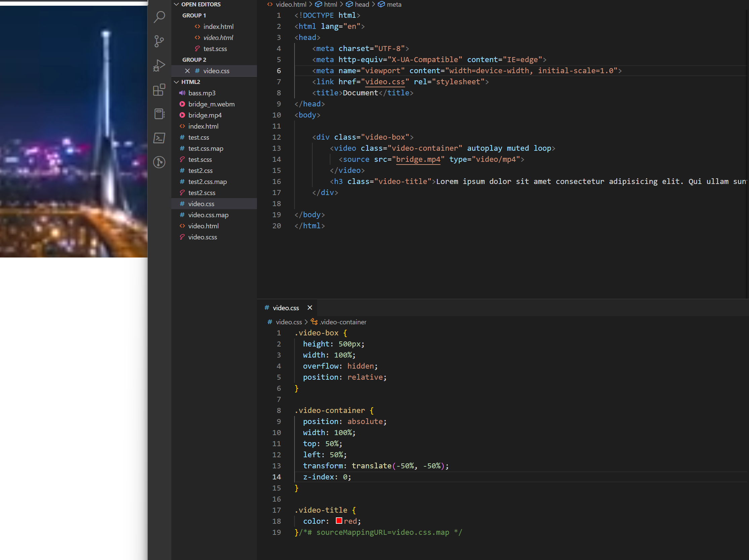Image resolution: width=749 pixels, height=560 pixels.
Task: Click the video.css tab label
Action: [286, 308]
